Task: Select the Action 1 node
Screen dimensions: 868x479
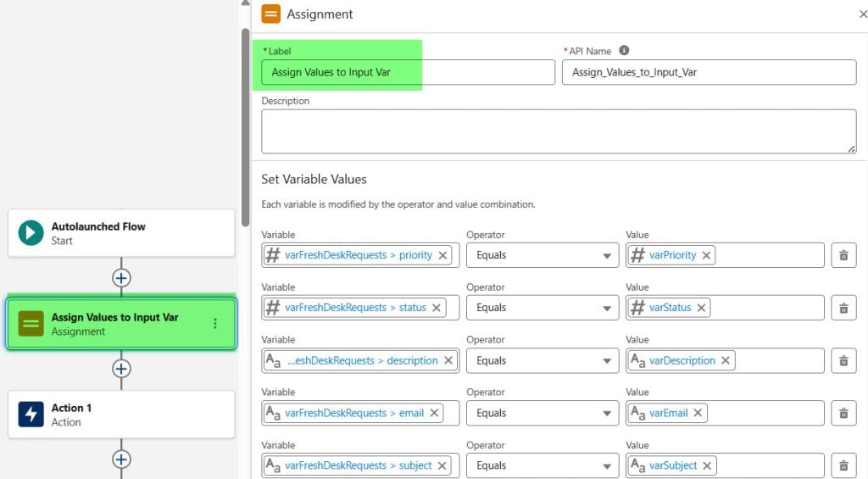Action: pos(121,415)
